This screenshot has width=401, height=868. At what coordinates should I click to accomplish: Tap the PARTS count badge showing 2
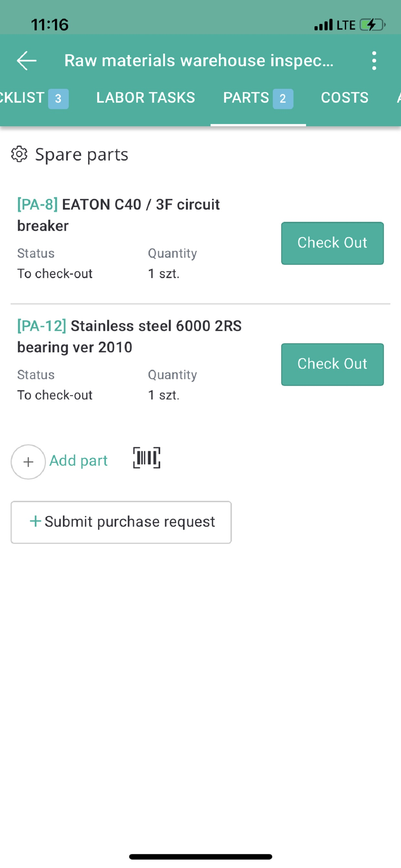[x=283, y=99]
